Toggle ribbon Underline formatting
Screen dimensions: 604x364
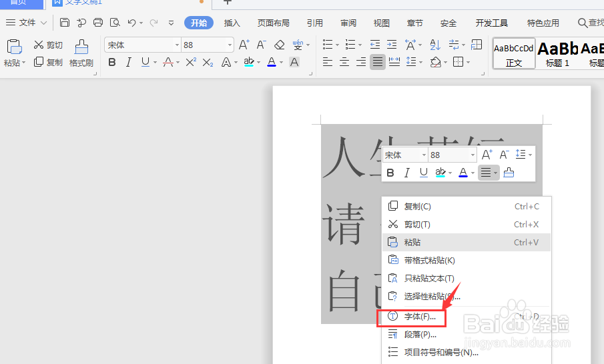coord(145,62)
